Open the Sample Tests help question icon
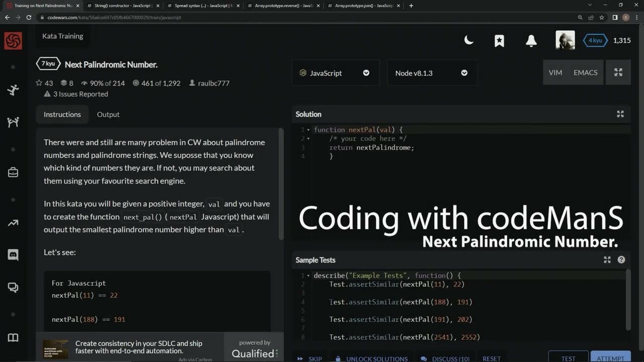Image resolution: width=644 pixels, height=362 pixels. pyautogui.click(x=621, y=260)
